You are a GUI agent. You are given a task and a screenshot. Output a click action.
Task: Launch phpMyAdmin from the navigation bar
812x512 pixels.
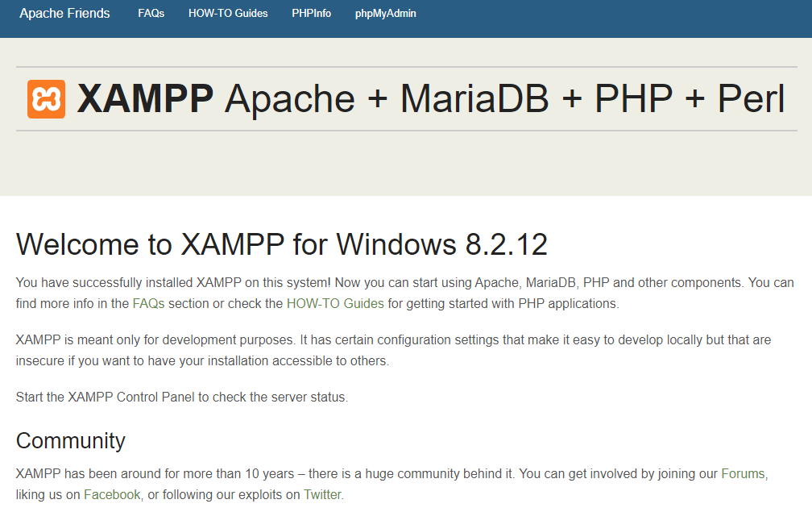(x=385, y=14)
